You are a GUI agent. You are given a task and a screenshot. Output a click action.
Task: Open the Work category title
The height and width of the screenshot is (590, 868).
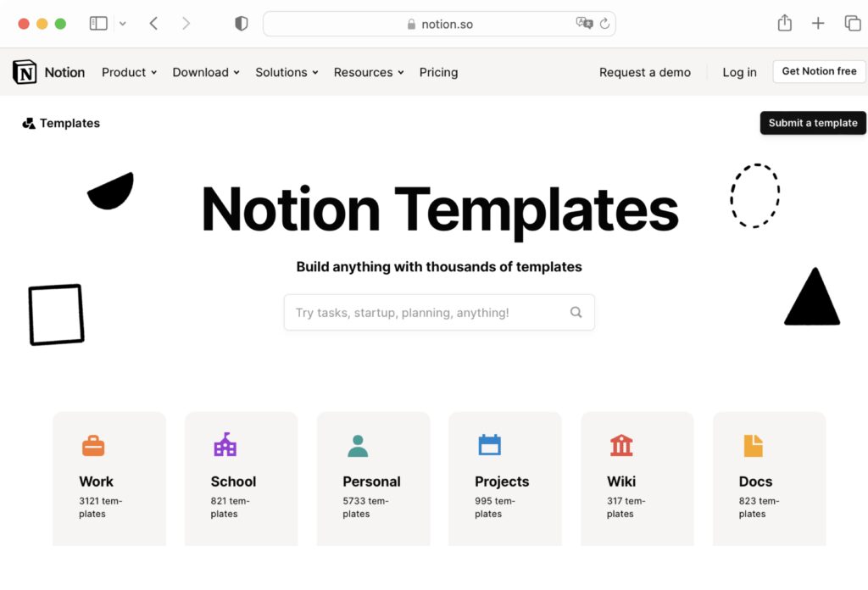pyautogui.click(x=97, y=481)
